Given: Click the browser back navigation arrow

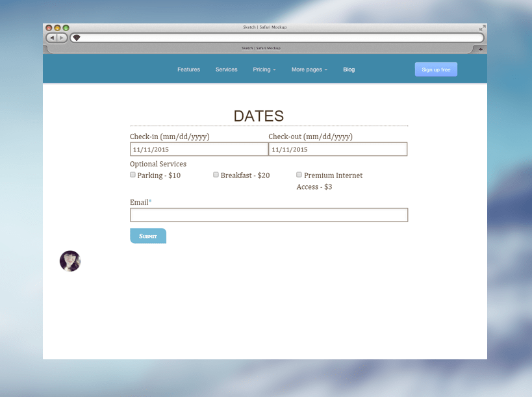Looking at the screenshot, I should (52, 37).
